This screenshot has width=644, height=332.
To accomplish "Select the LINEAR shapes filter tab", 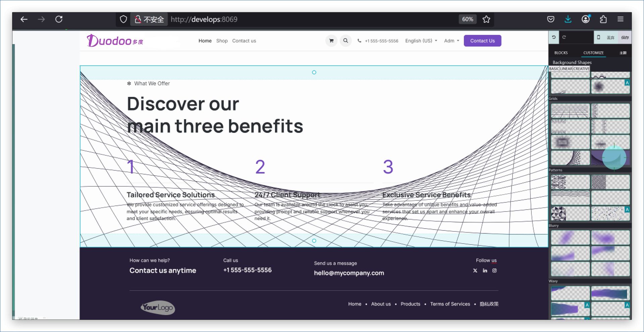I will pos(566,69).
